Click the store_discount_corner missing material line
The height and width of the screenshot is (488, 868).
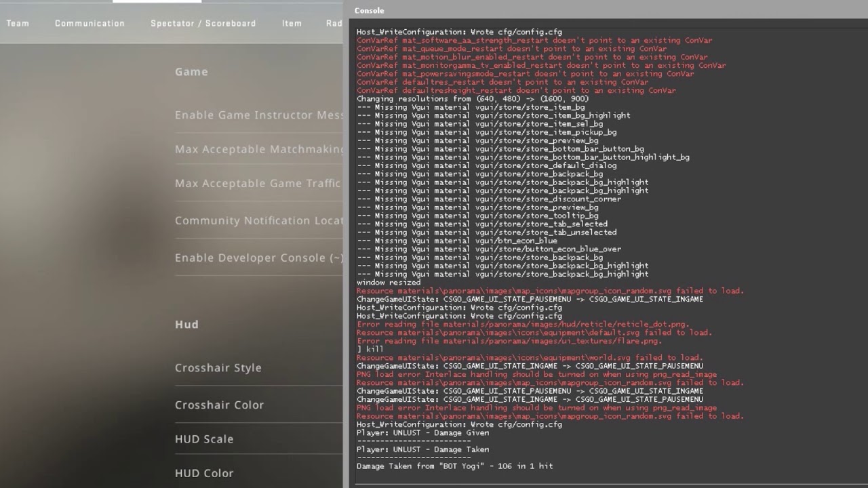pos(488,199)
